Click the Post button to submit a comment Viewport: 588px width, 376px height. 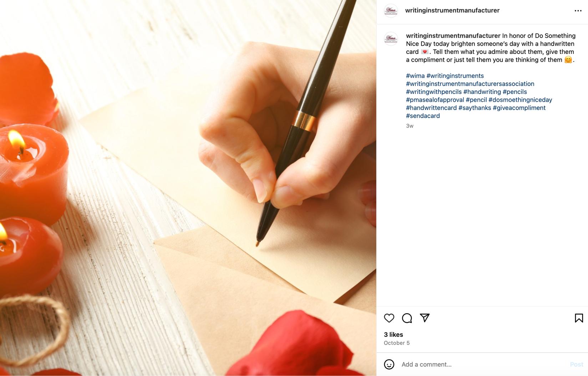tap(576, 364)
